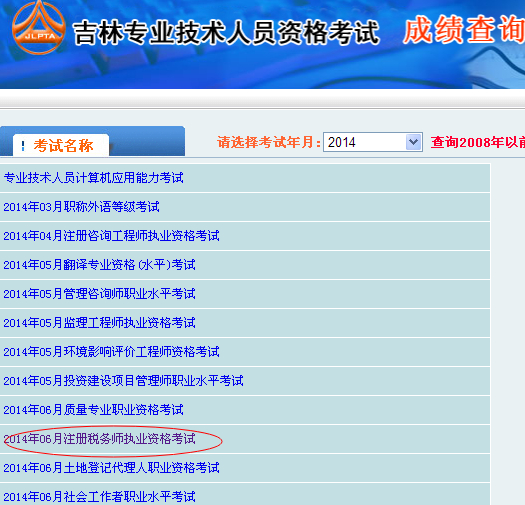The width and height of the screenshot is (525, 505).
Task: Click the orange 成绩查询 heading
Action: click(464, 29)
